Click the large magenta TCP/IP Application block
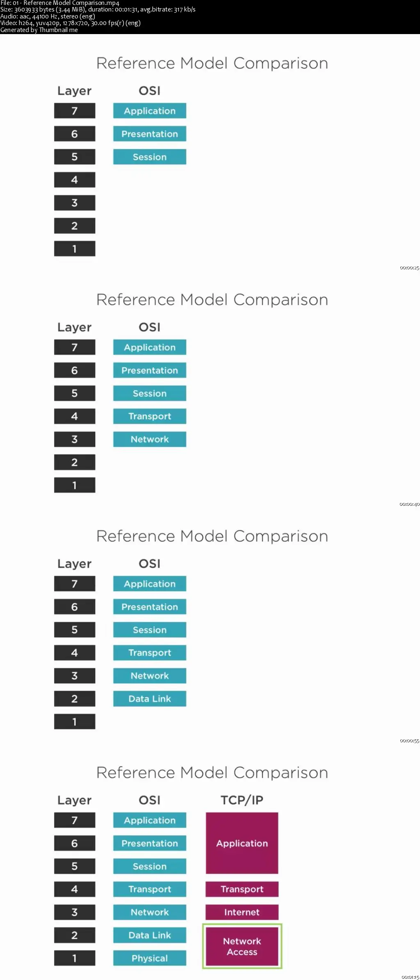The image size is (420, 980). [x=242, y=843]
